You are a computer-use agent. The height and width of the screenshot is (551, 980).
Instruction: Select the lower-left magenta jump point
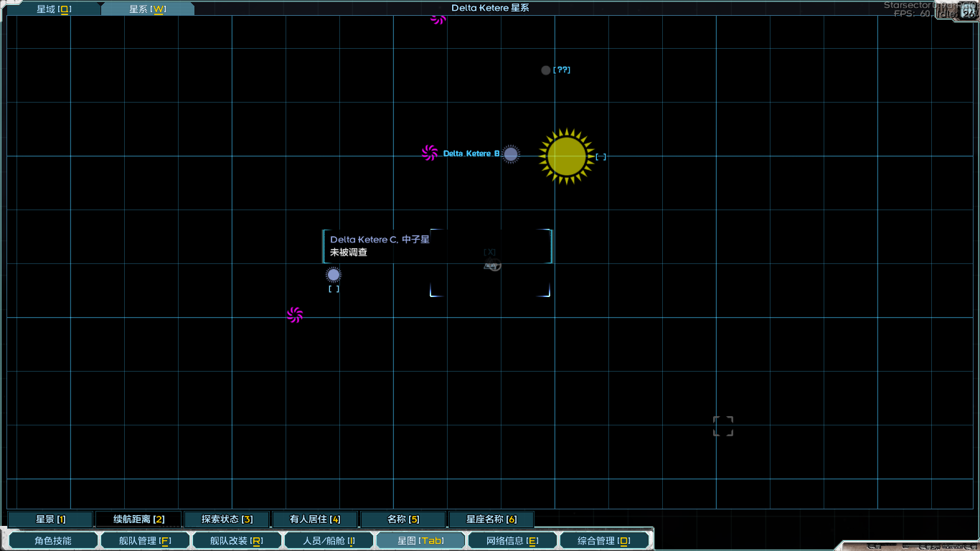[x=295, y=315]
